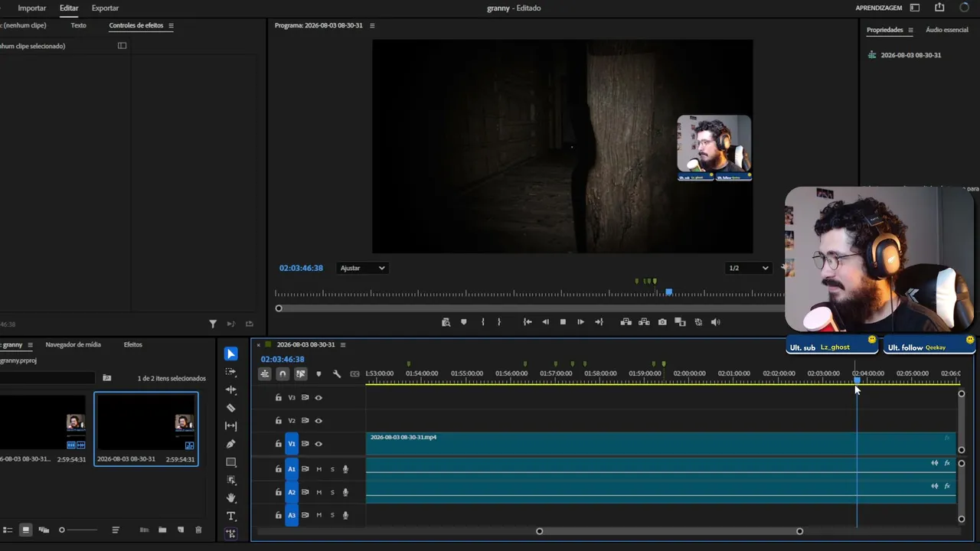This screenshot has height=551, width=980.
Task: Click the new item icon in Project panel
Action: click(x=181, y=530)
